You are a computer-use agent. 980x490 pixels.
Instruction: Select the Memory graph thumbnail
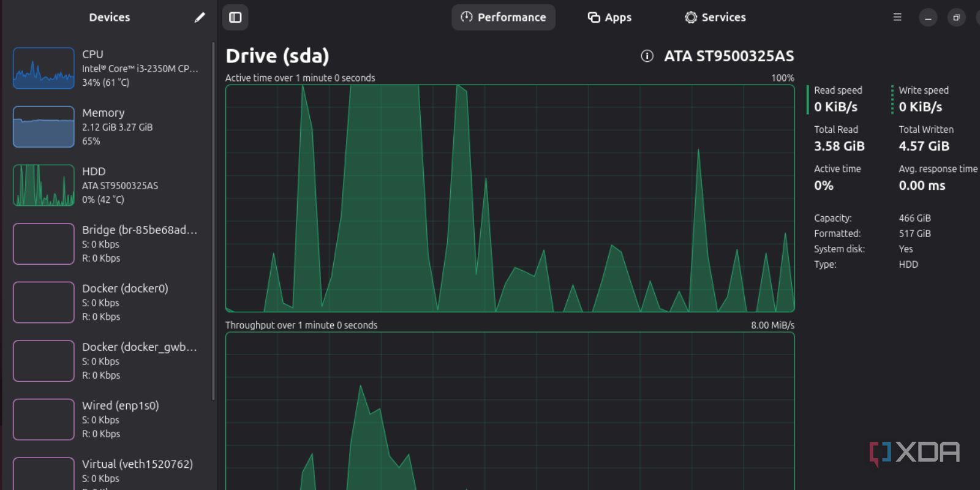pos(43,127)
